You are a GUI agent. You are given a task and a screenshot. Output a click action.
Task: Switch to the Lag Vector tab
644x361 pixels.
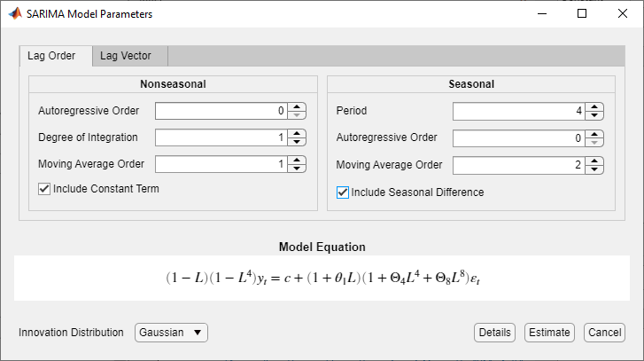click(x=125, y=56)
